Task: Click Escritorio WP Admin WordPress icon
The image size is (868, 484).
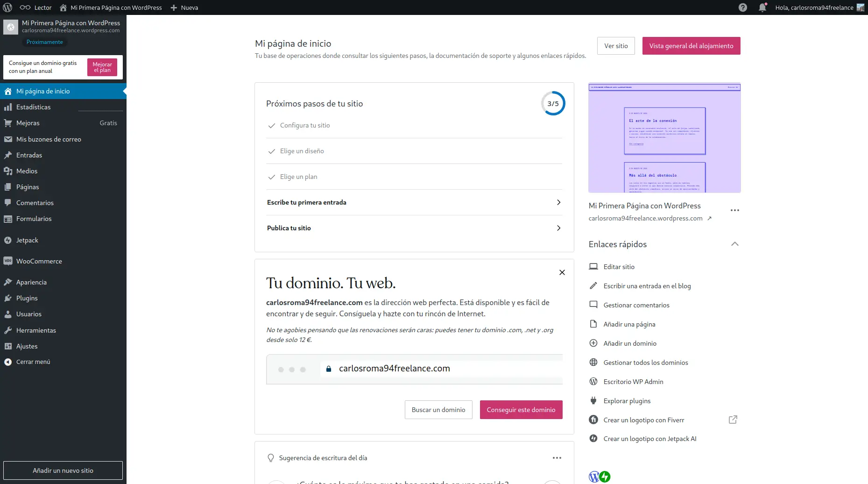Action: [x=593, y=381]
